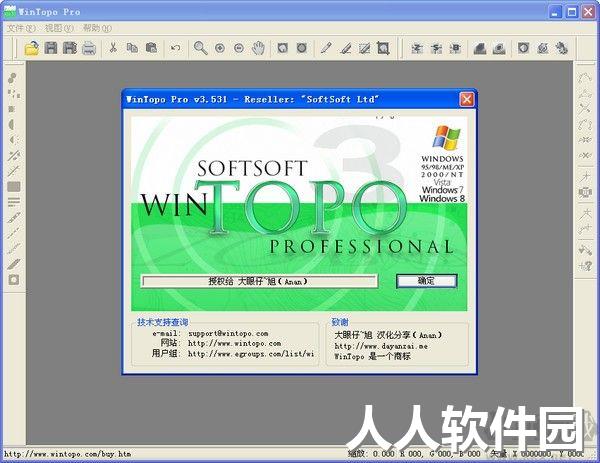Click the circular minus Zoom Out icon
Image resolution: width=600 pixels, height=463 pixels.
[x=239, y=48]
